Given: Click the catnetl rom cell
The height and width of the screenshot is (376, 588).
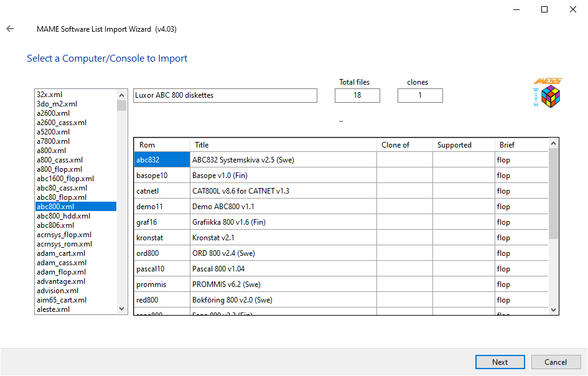Looking at the screenshot, I should 162,191.
